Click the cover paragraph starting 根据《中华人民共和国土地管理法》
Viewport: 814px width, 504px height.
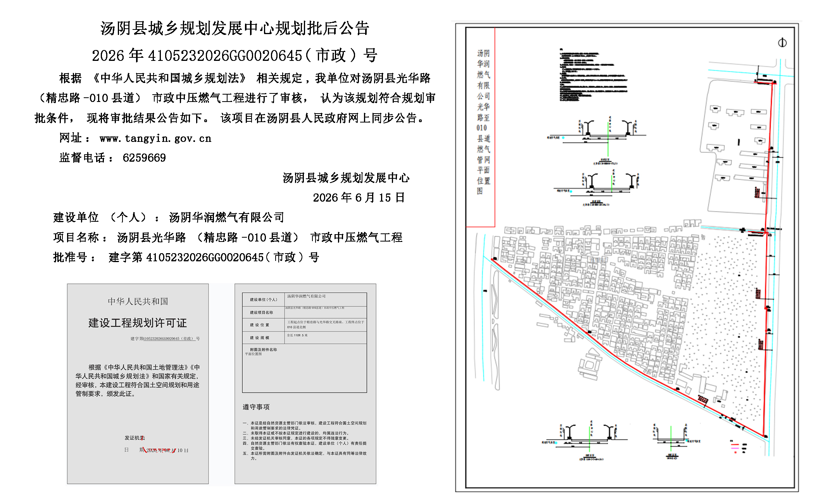click(x=138, y=380)
